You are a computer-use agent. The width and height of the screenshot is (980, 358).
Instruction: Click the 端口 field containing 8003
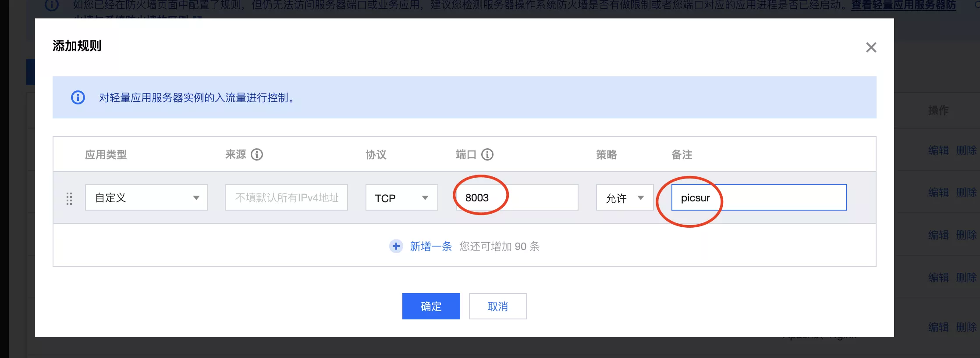click(517, 197)
